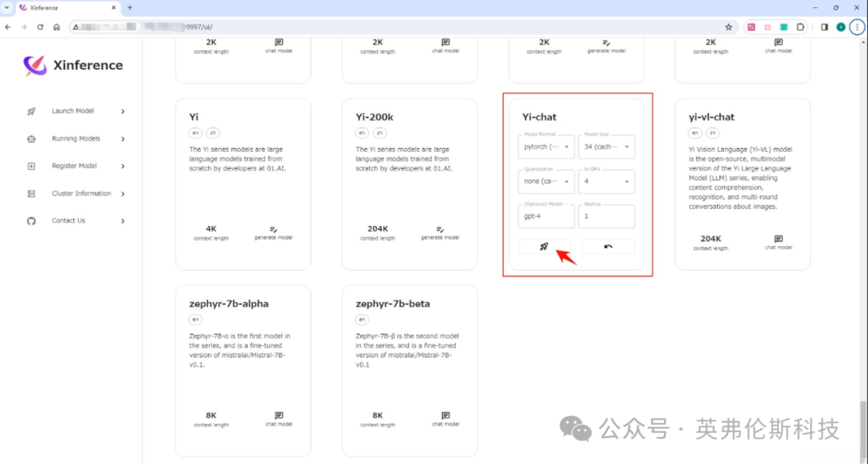Viewport: 868px width, 464px height.
Task: Click the chat model icon on yi-vl-chat card
Action: 778,239
